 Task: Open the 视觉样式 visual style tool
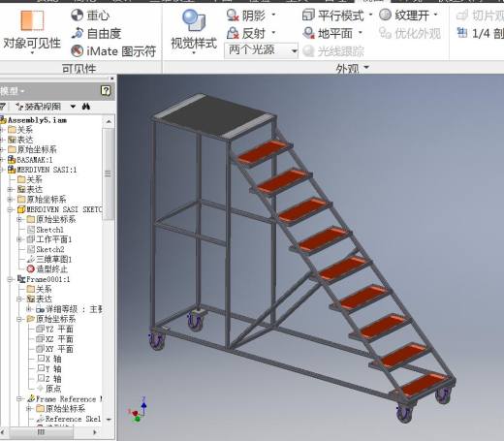click(x=194, y=31)
